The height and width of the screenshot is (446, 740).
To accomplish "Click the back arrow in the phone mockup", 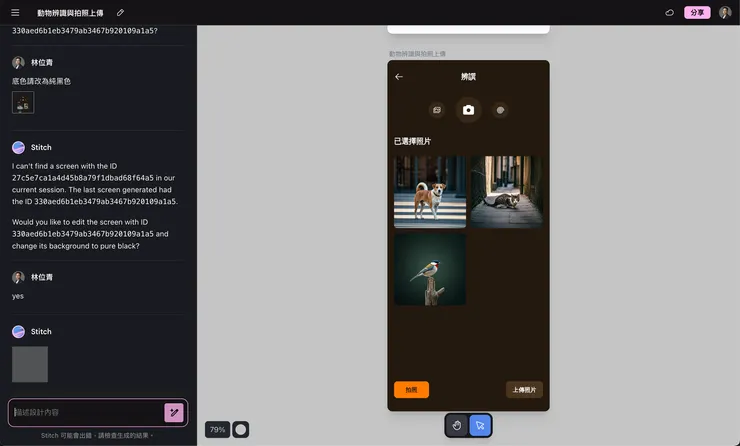I will pos(399,76).
